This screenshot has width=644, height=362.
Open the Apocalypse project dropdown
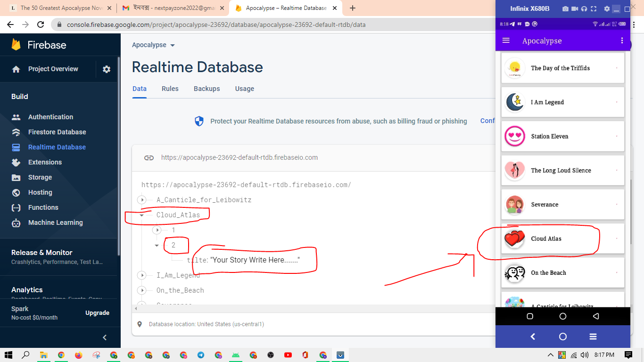click(x=153, y=45)
